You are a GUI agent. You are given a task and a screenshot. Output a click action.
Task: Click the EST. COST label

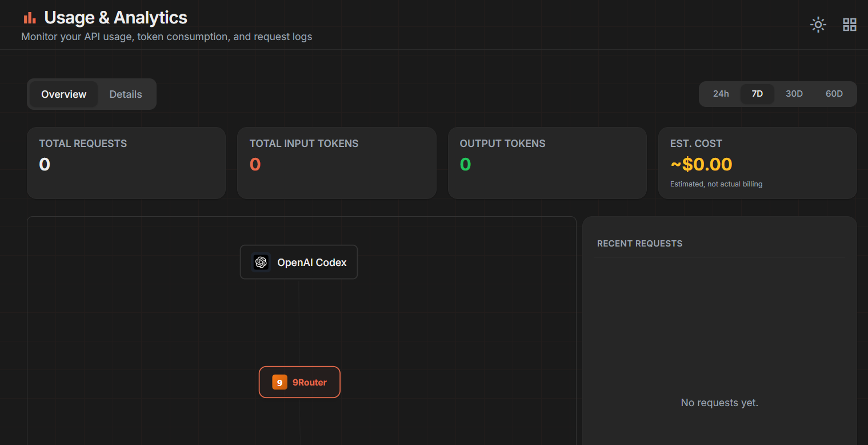click(696, 144)
